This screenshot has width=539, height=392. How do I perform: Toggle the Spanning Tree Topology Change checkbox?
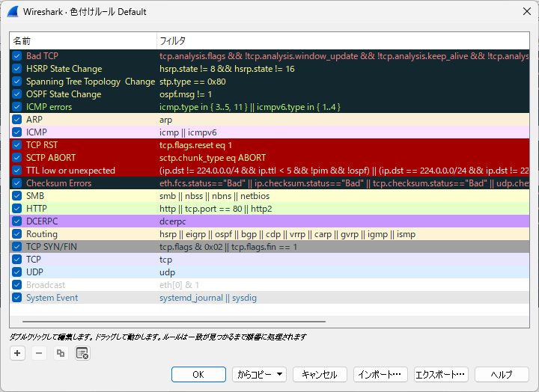16,82
